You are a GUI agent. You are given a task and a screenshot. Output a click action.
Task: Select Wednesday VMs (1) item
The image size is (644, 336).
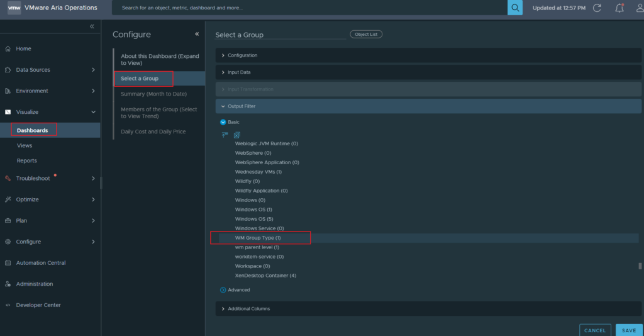(x=258, y=172)
